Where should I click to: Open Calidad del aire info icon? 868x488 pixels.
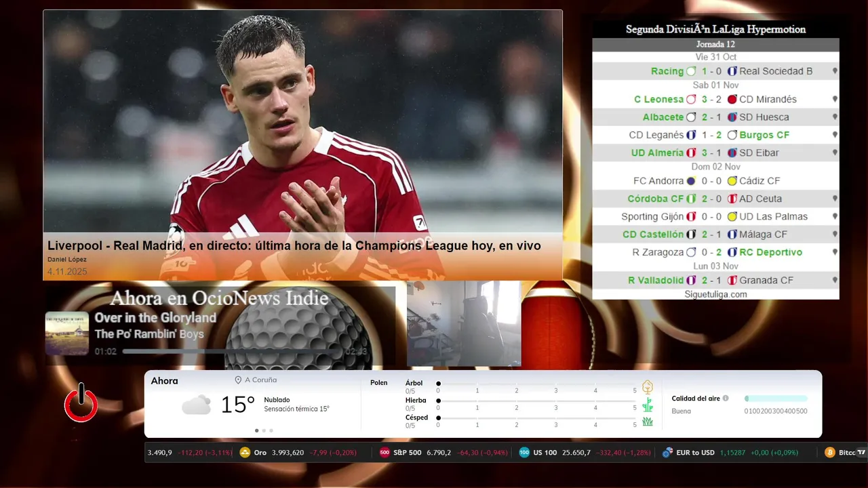click(726, 399)
